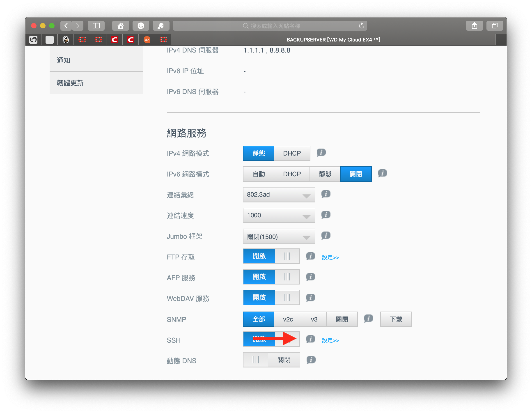Open the Evernote Web Clipper extension
This screenshot has width=532, height=413.
coord(161,25)
